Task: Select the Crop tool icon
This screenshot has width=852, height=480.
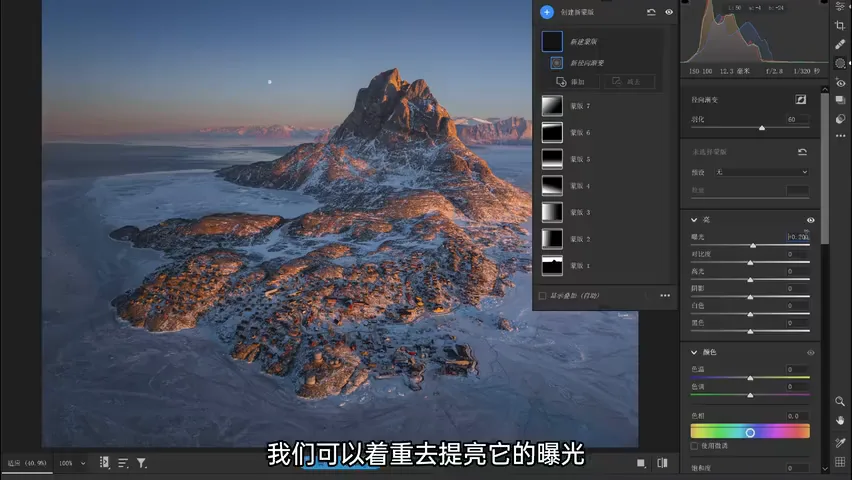Action: click(840, 25)
